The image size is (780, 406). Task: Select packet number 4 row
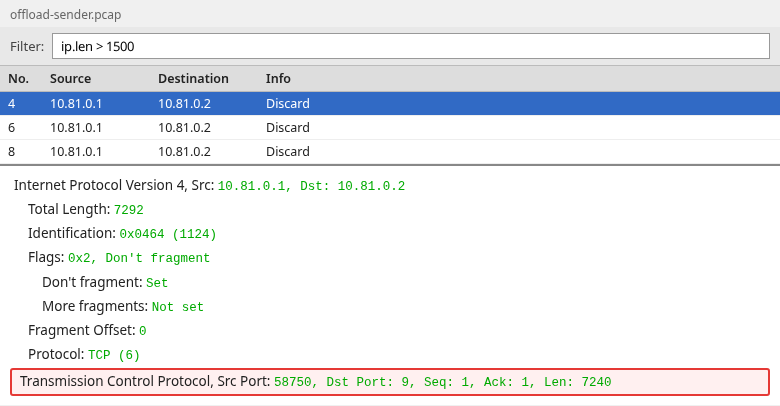390,103
